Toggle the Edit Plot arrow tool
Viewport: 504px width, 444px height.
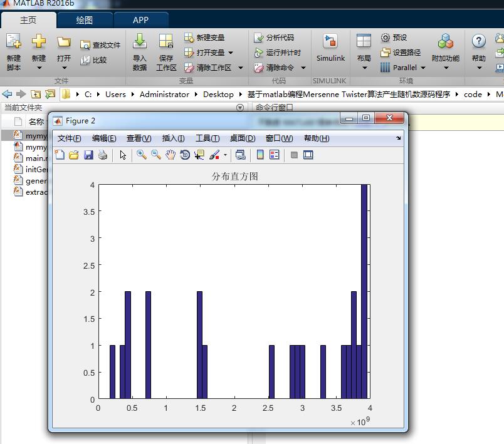pyautogui.click(x=123, y=155)
